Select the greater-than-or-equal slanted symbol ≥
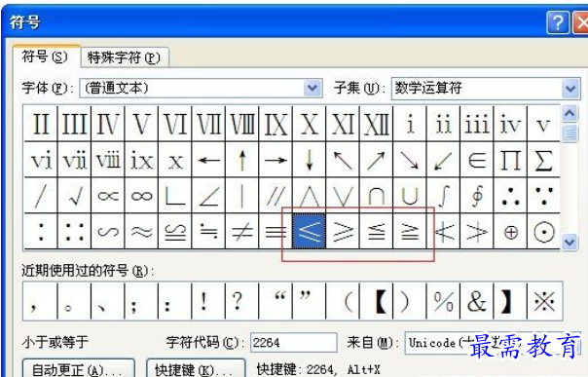 click(x=343, y=231)
